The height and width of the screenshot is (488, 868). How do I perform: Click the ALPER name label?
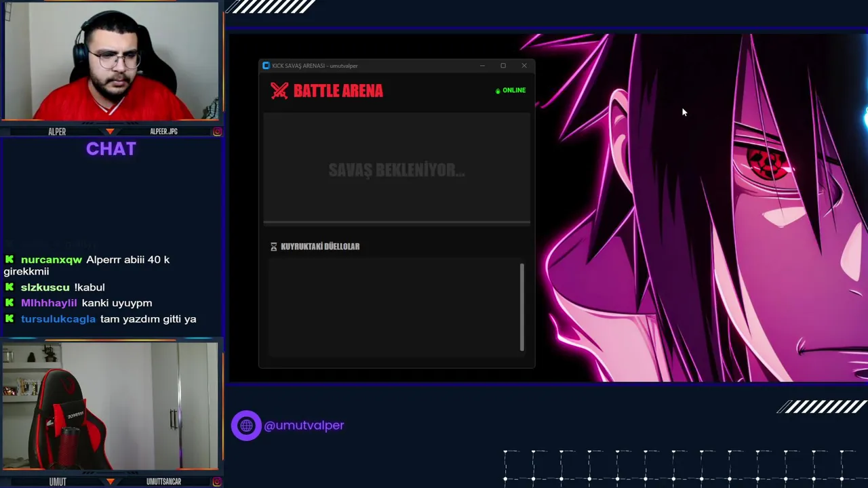coord(57,131)
